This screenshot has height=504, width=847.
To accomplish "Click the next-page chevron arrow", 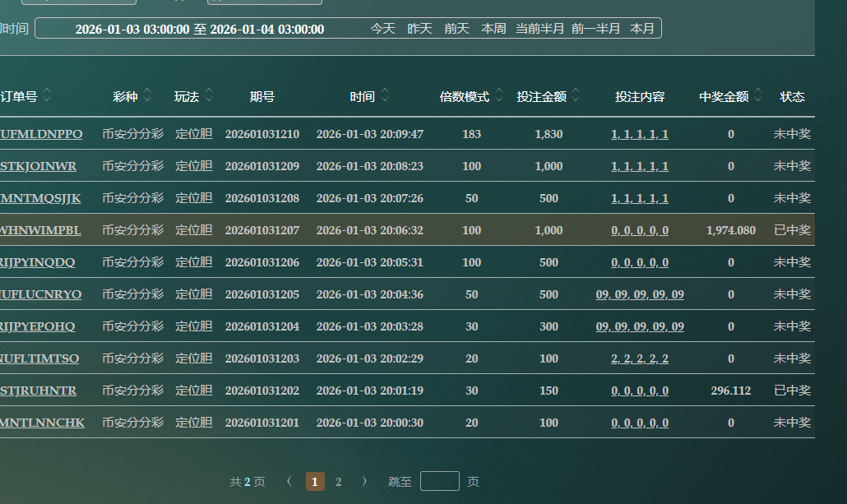I will pyautogui.click(x=364, y=482).
